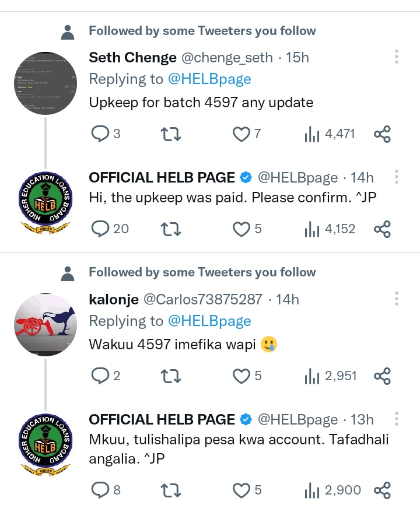Retweet Seth Chenge's batch 4597 tweet
Image resolution: width=420 pixels, height=505 pixels.
[x=171, y=134]
